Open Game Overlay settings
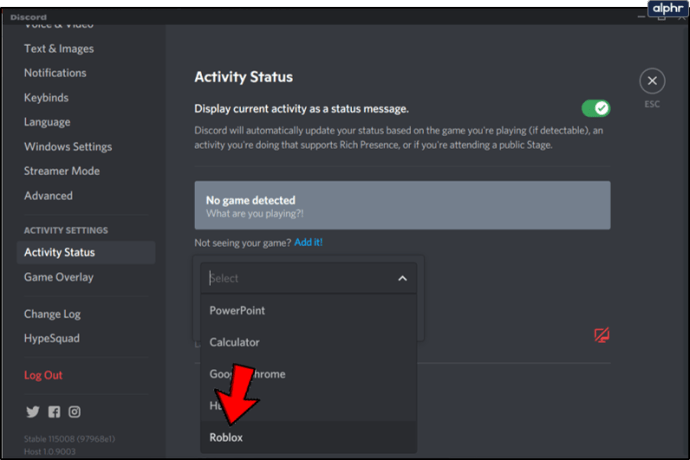Viewport: 690px width, 460px height. pos(59,277)
